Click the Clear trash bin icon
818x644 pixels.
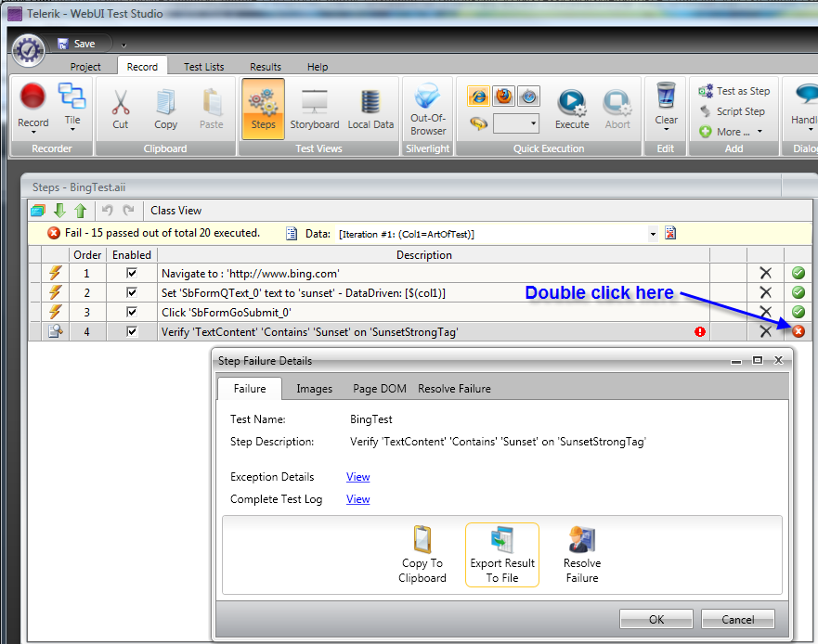(666, 96)
